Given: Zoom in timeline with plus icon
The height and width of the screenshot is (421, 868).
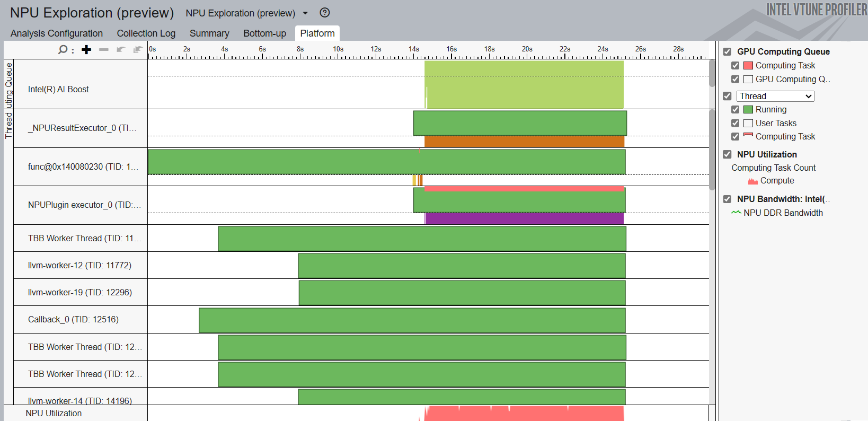Looking at the screenshot, I should pyautogui.click(x=86, y=50).
